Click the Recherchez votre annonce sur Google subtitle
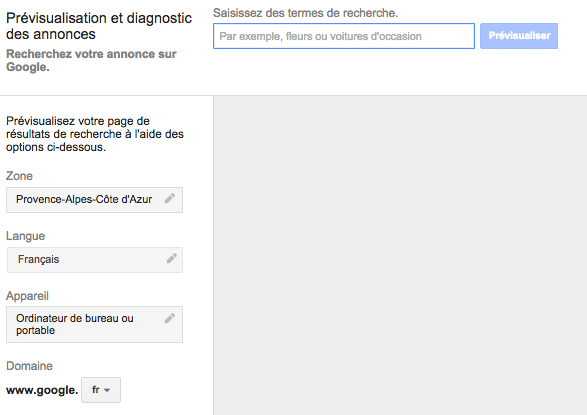Screen dimensions: 587x415 [x=91, y=60]
